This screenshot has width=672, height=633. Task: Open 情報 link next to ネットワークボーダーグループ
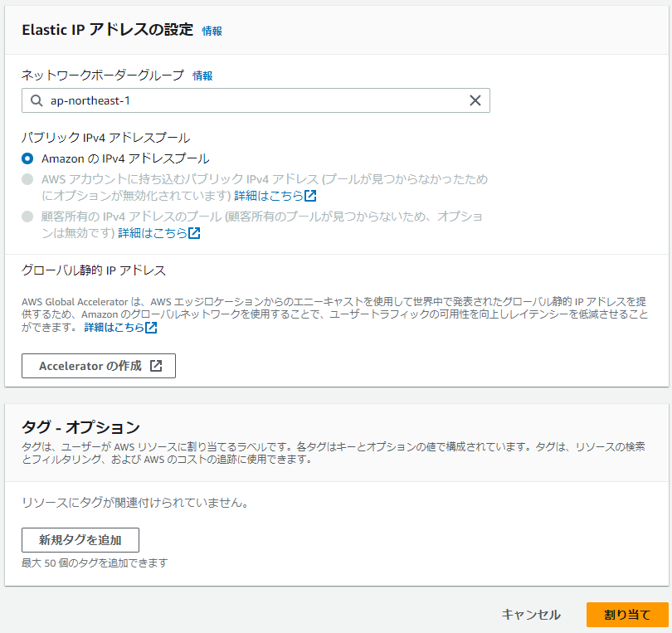click(x=202, y=75)
